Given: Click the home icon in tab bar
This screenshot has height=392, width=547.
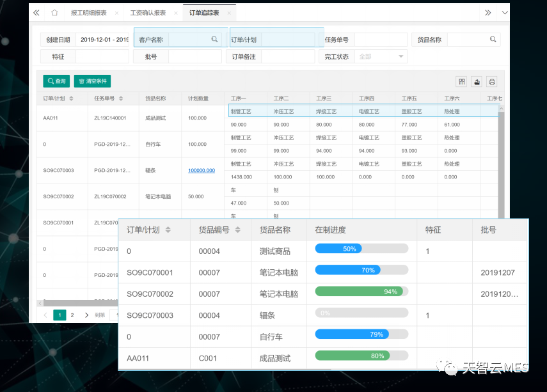Looking at the screenshot, I should (x=54, y=13).
